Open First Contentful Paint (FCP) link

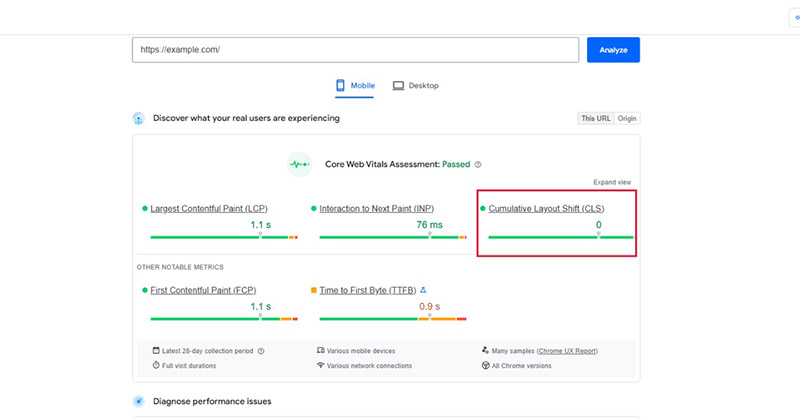203,290
